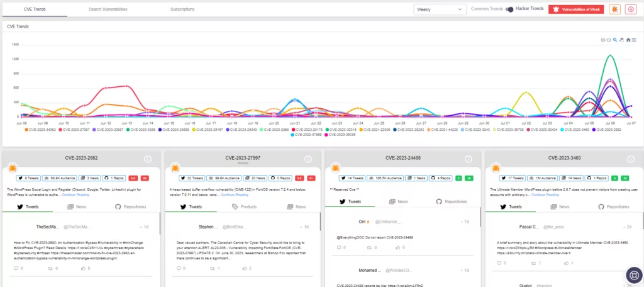The image size is (644, 287).
Task: Click the red plus circle button
Action: click(x=631, y=9)
